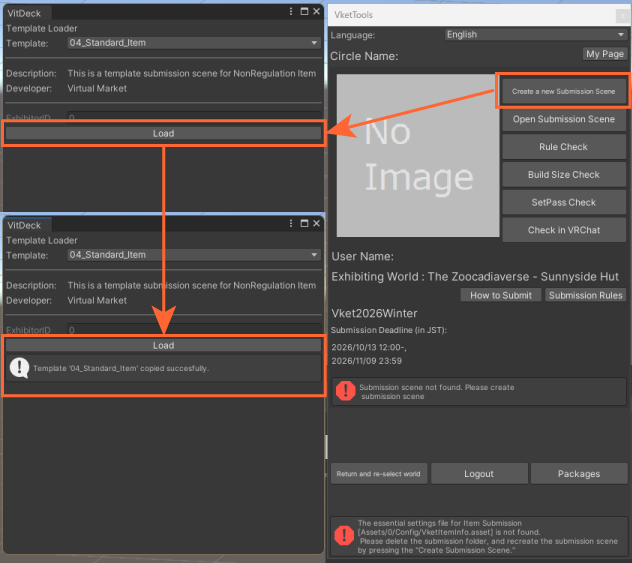Click the 'User Name:' label
632x563 pixels.
362,256
